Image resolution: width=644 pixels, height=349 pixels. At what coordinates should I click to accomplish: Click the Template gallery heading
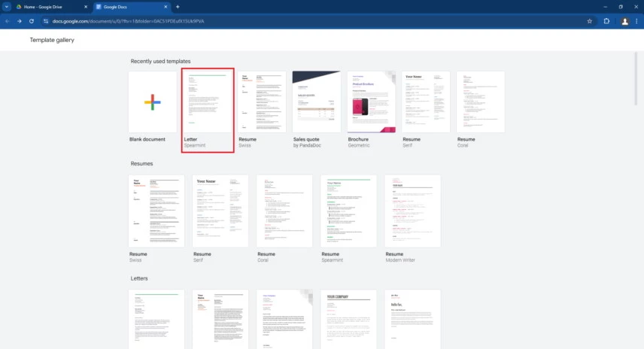click(x=52, y=40)
